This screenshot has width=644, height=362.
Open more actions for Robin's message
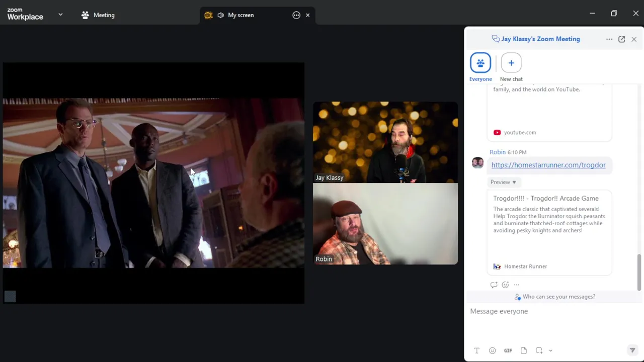pos(516,285)
